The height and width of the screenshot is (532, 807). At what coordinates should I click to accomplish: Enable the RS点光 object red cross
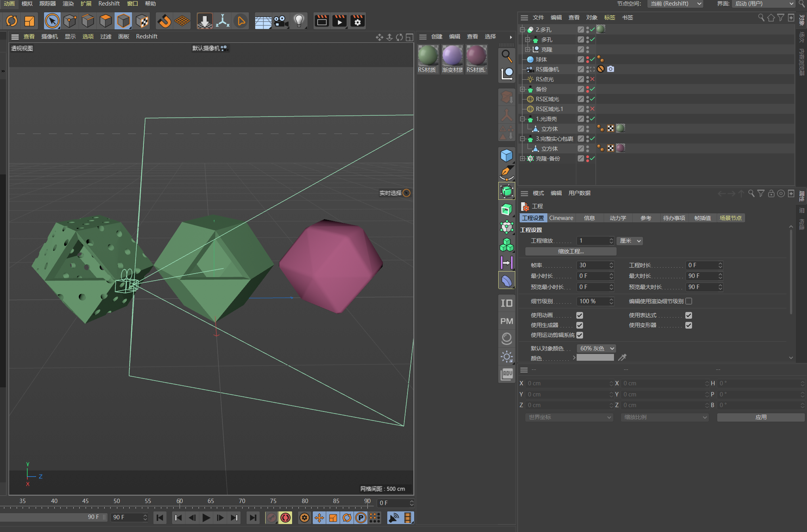(593, 79)
